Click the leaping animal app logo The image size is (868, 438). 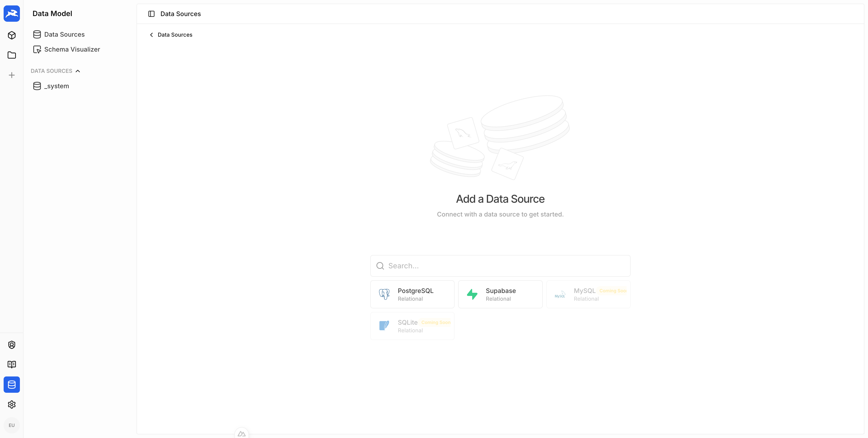point(12,14)
